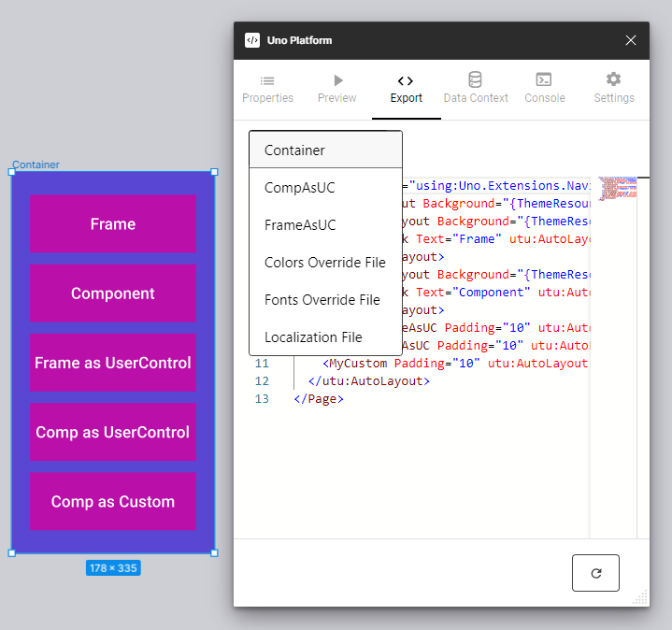
Task: Open the Properties tab
Action: (267, 89)
